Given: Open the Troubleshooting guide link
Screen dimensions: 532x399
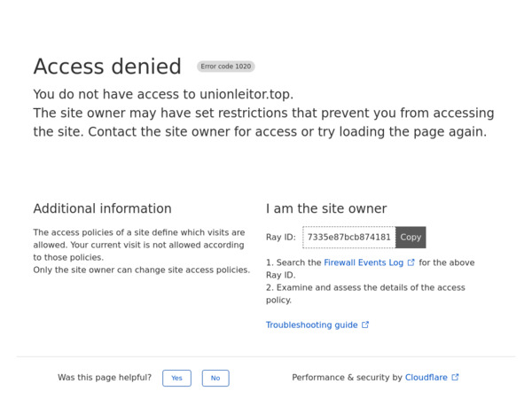Looking at the screenshot, I should tap(311, 325).
